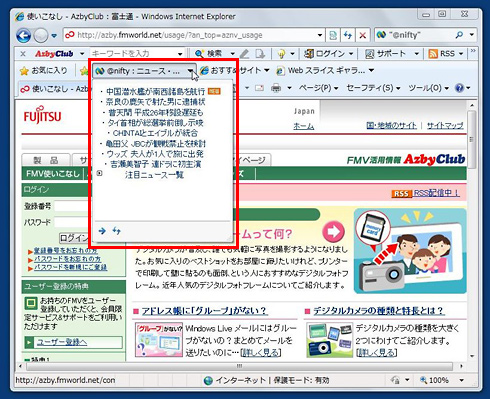490x399 pixels.
Task: Open headline タイ首相が総選挙前倒し示唆
Action: tap(155, 123)
